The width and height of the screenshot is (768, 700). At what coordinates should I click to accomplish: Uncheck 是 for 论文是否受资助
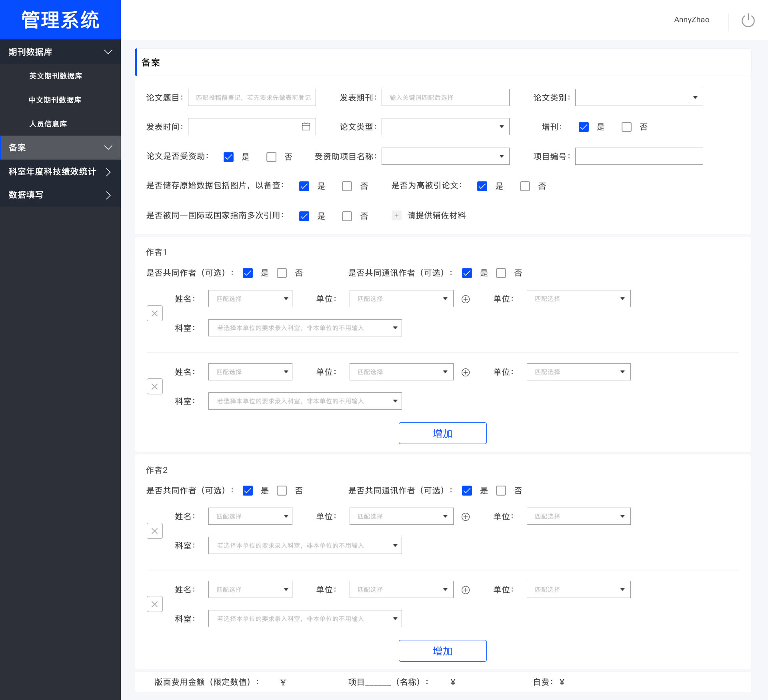click(x=228, y=157)
